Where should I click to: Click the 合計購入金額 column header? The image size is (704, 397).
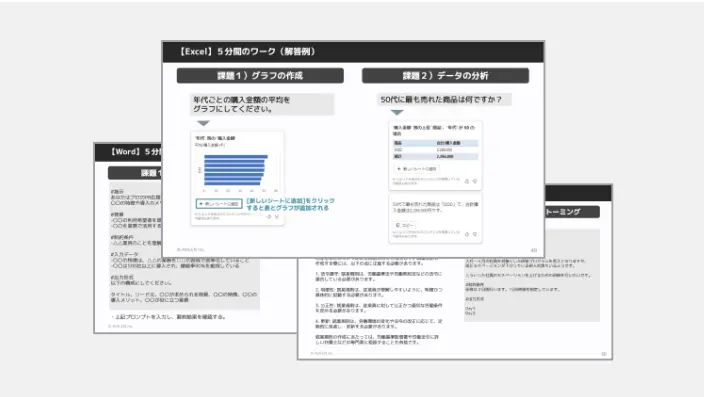coord(448,143)
